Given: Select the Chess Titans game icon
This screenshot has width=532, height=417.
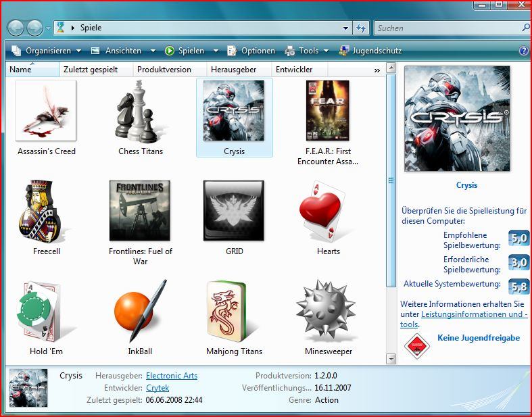Looking at the screenshot, I should (140, 112).
